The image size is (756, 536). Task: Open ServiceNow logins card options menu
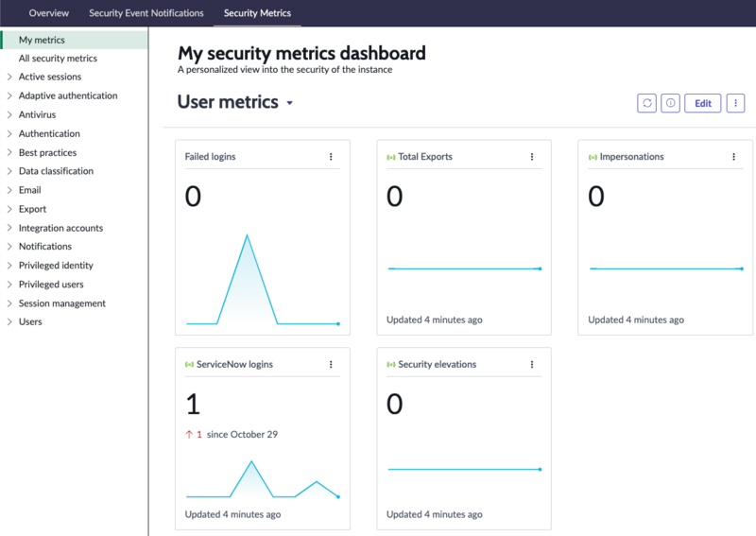(331, 364)
